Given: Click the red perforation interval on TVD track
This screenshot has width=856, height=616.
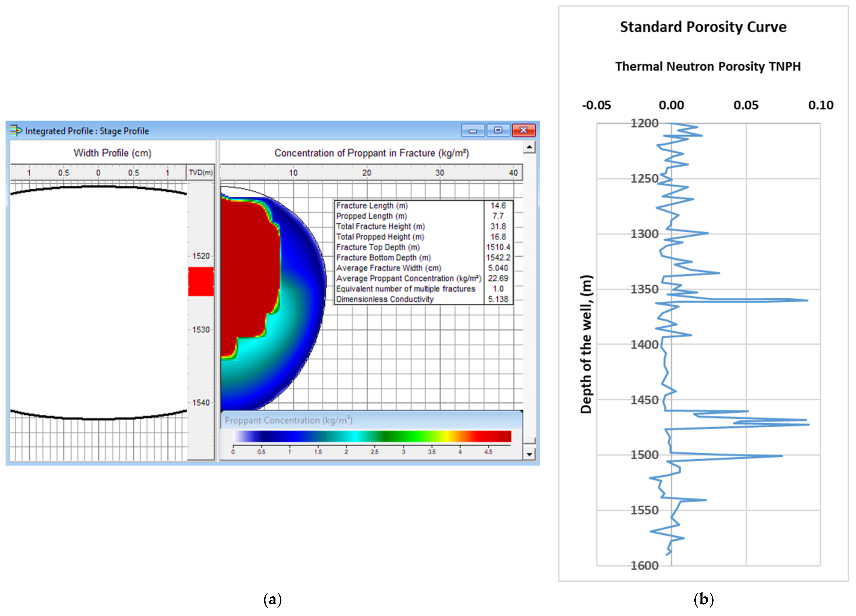Looking at the screenshot, I should [201, 281].
